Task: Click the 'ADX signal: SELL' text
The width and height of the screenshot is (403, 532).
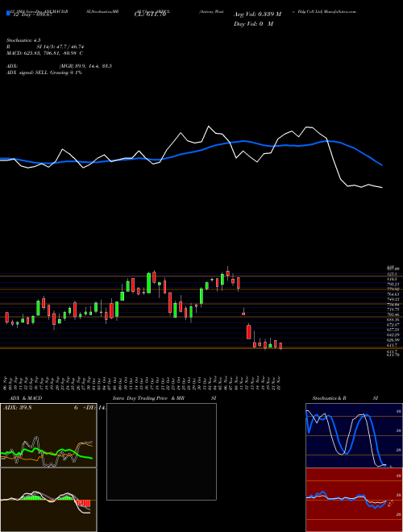Action: tap(27, 73)
